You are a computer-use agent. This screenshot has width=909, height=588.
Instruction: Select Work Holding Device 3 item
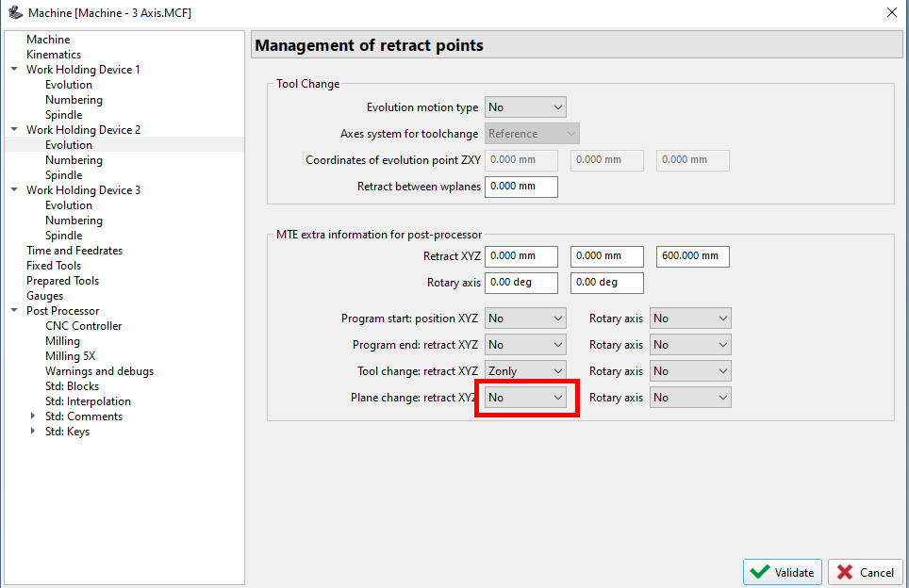pyautogui.click(x=83, y=190)
